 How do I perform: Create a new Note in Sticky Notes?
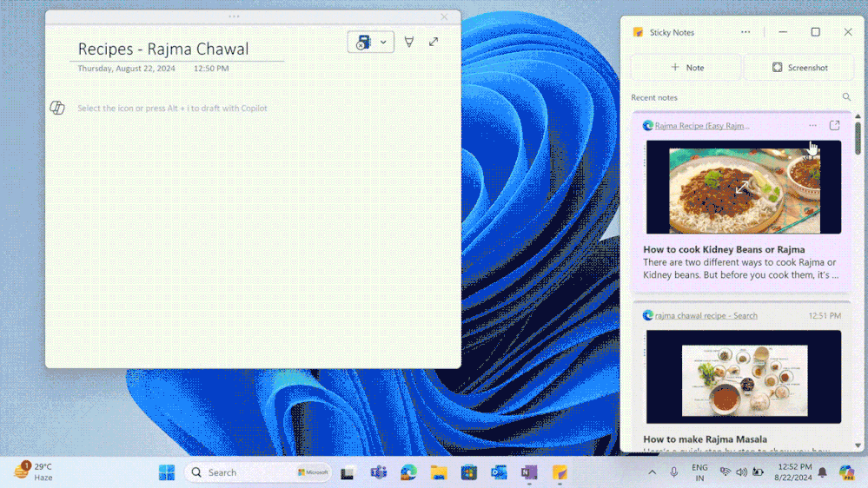tap(686, 68)
